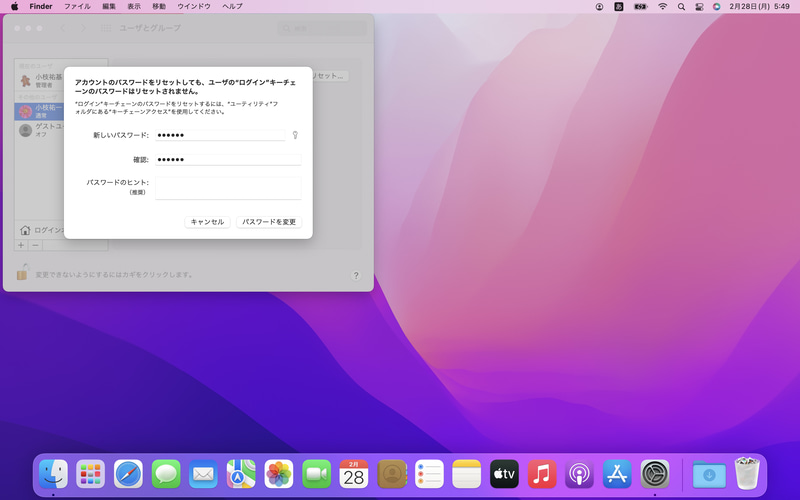Viewport: 800px width, 500px height.
Task: Open FaceTime from the Dock
Action: click(x=316, y=474)
